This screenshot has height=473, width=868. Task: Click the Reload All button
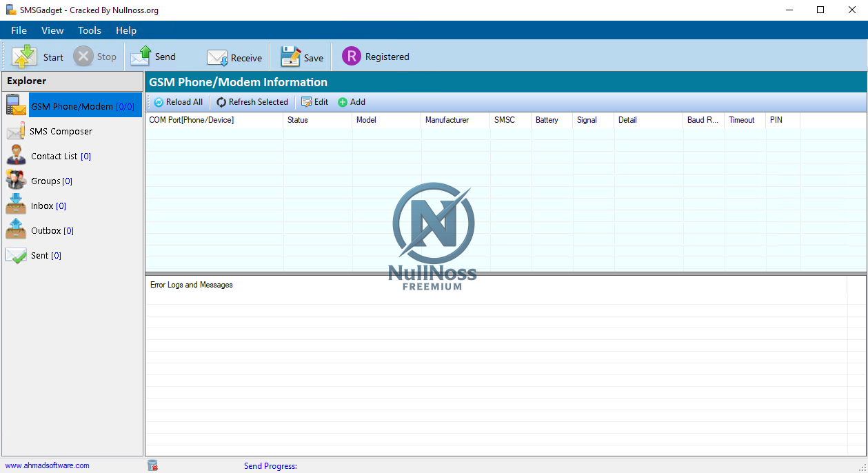(178, 102)
